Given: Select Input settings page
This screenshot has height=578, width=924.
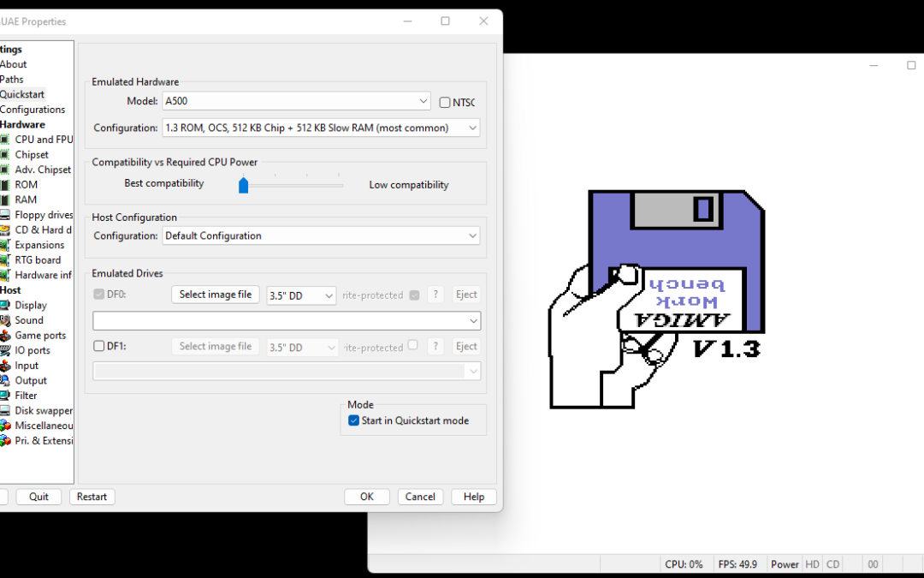Looking at the screenshot, I should tap(27, 365).
